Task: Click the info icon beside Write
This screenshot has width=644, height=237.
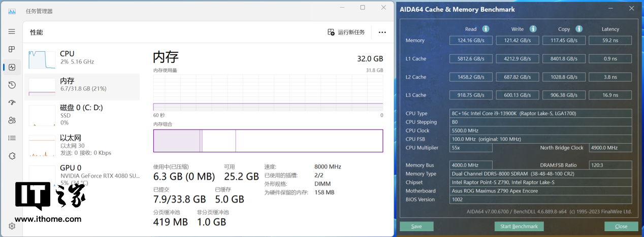Action: tap(533, 29)
